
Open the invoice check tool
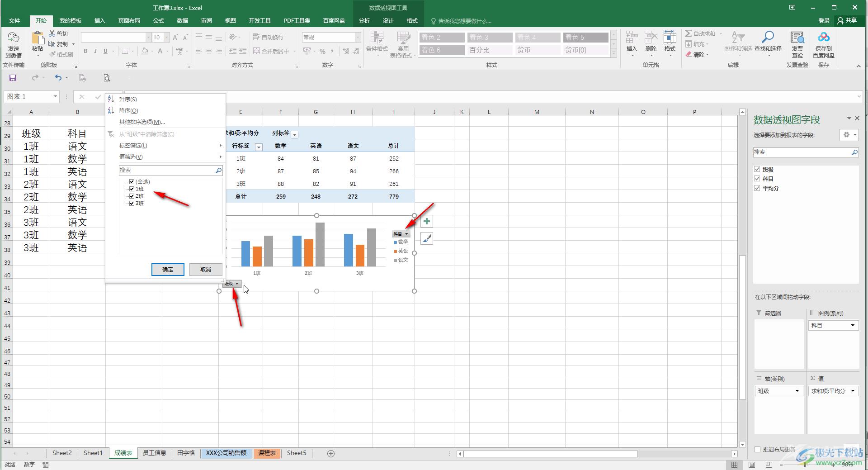pos(797,44)
